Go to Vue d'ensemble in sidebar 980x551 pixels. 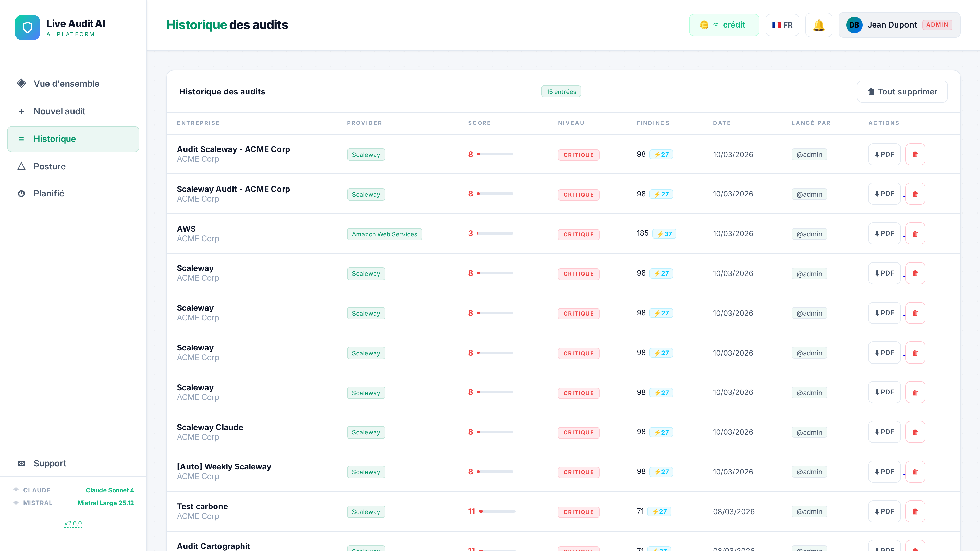(x=66, y=84)
